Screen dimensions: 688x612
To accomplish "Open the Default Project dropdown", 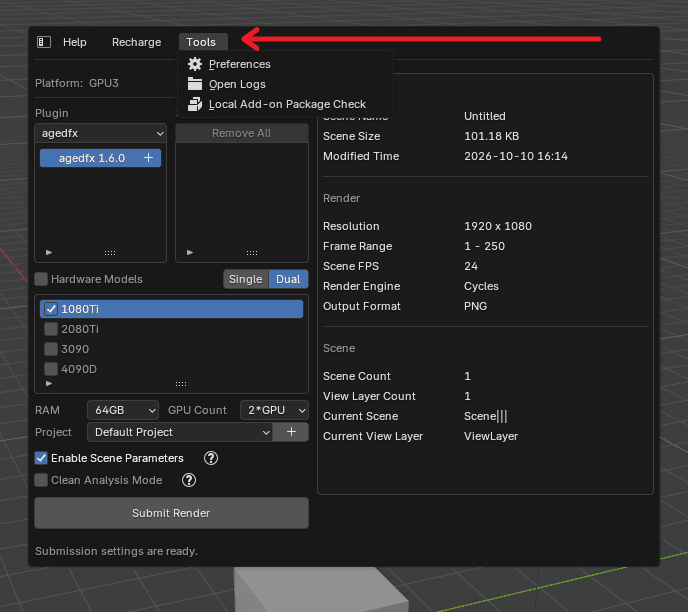I will tap(180, 432).
